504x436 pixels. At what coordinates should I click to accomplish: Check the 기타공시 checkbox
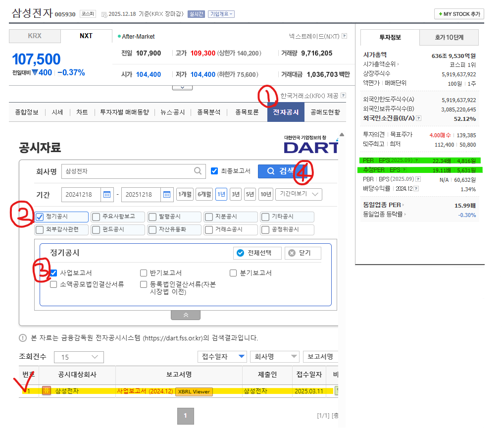(x=265, y=217)
